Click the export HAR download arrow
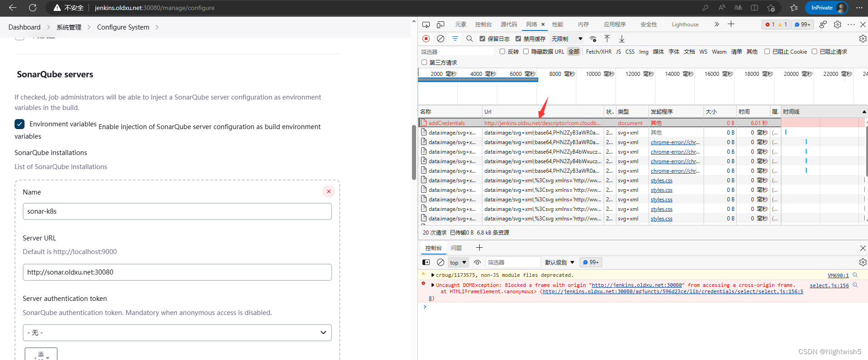The width and height of the screenshot is (868, 360). 622,39
